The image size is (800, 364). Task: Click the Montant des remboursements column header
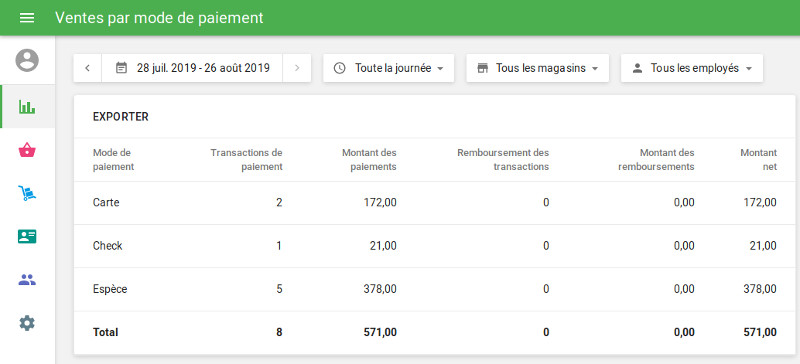[x=656, y=159]
